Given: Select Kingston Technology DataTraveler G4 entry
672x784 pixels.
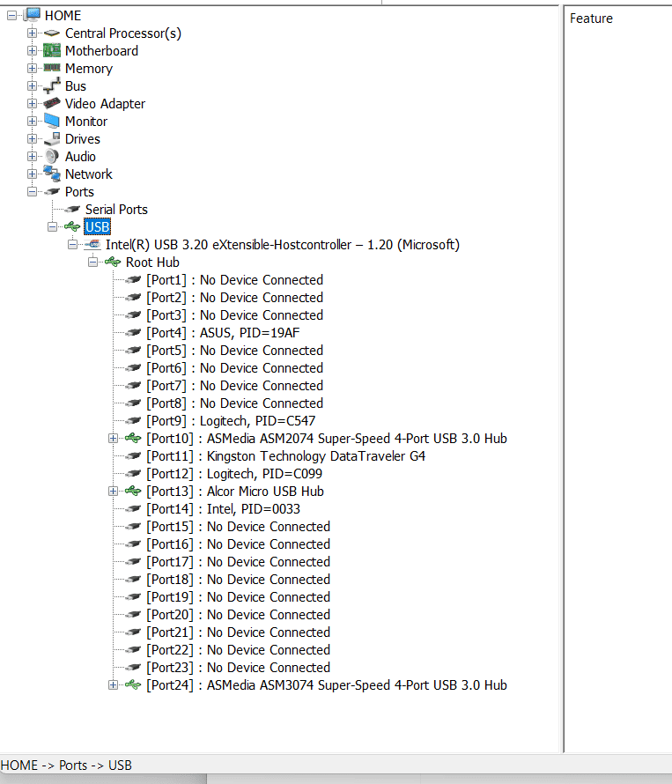Looking at the screenshot, I should point(285,456).
